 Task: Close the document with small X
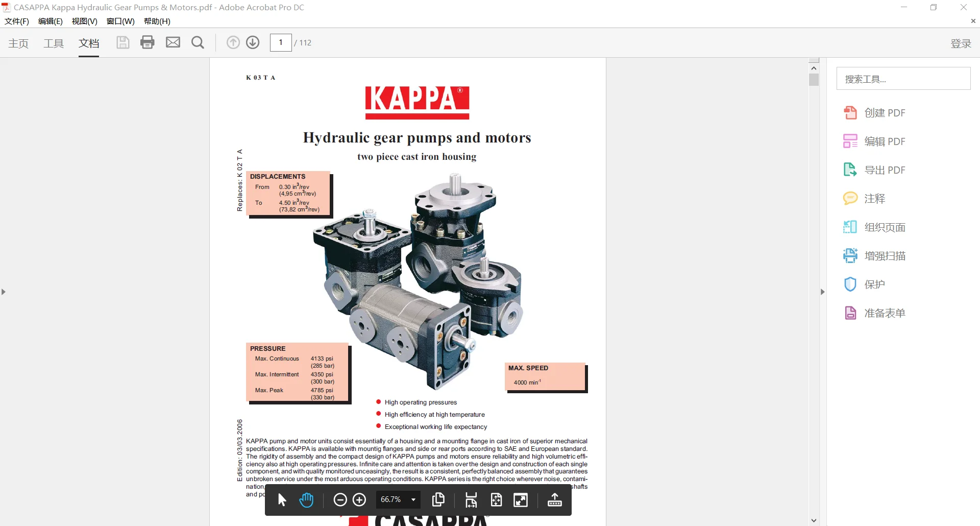click(973, 21)
